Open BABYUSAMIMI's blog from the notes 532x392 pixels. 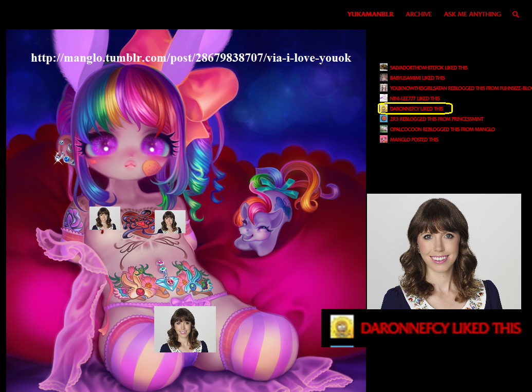point(406,78)
